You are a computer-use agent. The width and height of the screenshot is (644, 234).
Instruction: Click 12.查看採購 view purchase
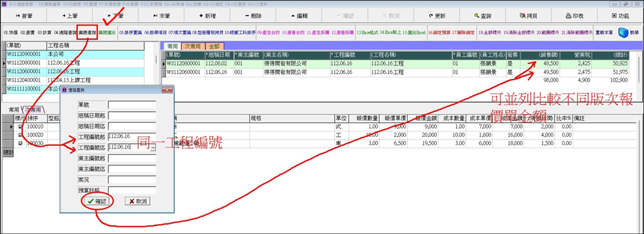343,33
